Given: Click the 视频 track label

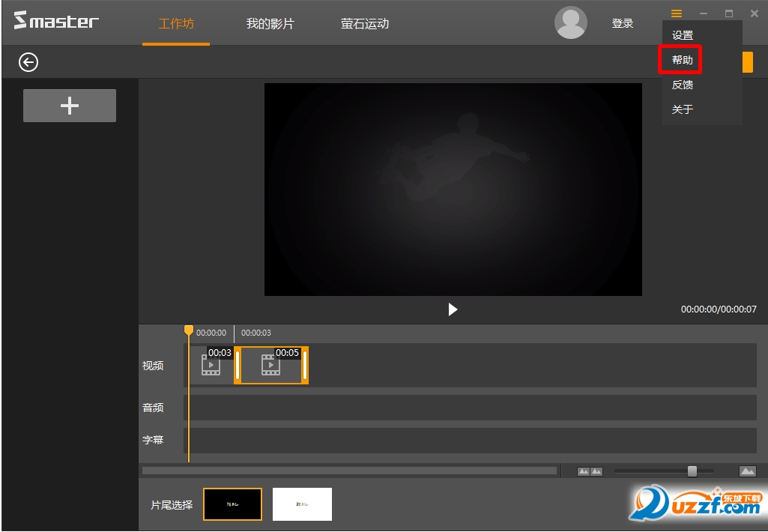Looking at the screenshot, I should pyautogui.click(x=153, y=366).
